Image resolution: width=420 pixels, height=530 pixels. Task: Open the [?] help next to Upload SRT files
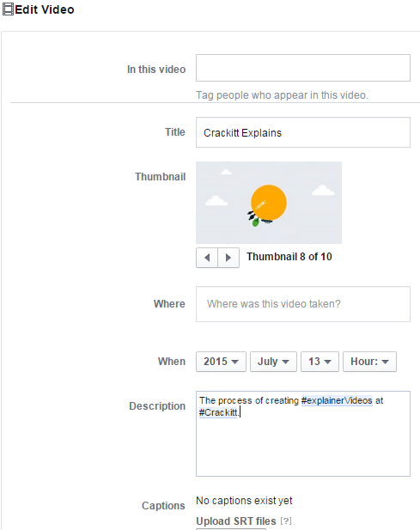(x=285, y=521)
